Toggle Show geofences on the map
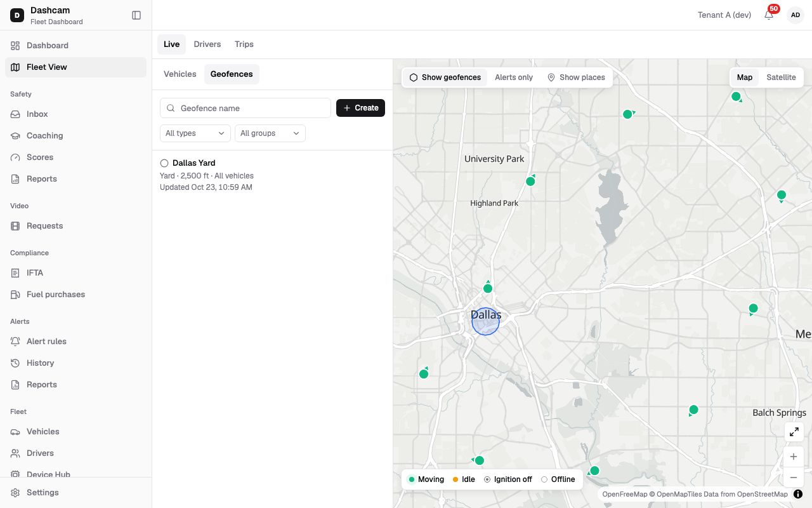Image resolution: width=812 pixels, height=508 pixels. (445, 77)
